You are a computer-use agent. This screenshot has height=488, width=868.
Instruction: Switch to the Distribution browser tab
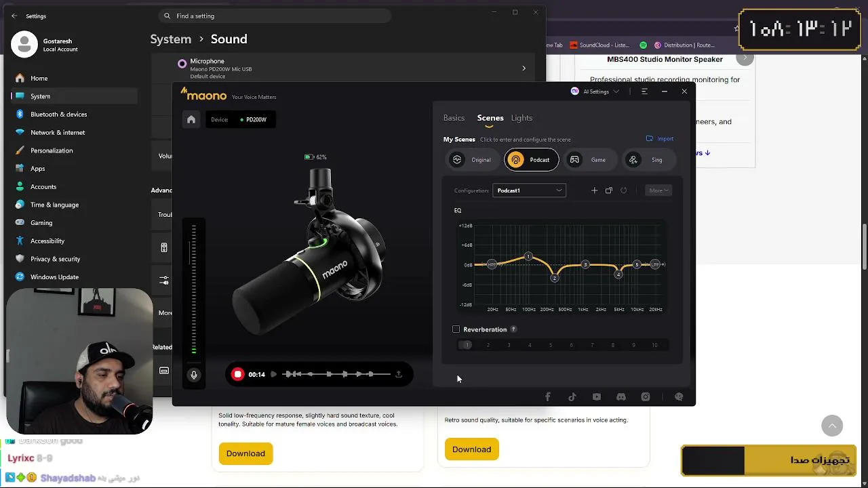pyautogui.click(x=685, y=45)
